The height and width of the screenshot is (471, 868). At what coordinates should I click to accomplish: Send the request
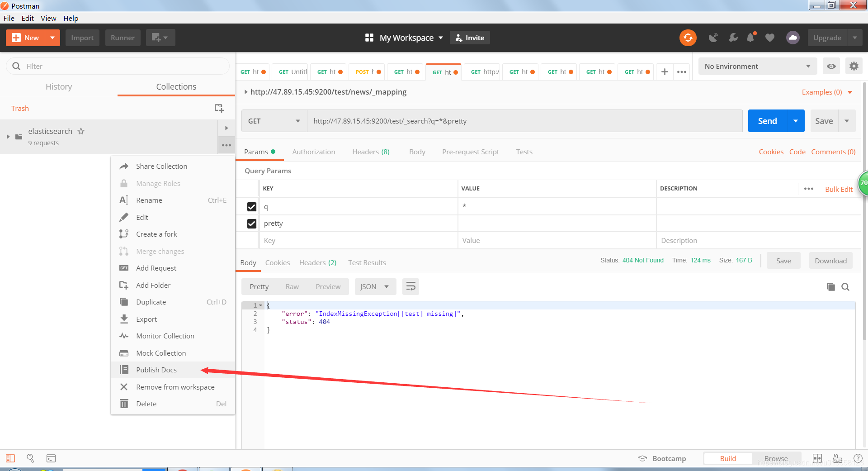click(x=768, y=121)
